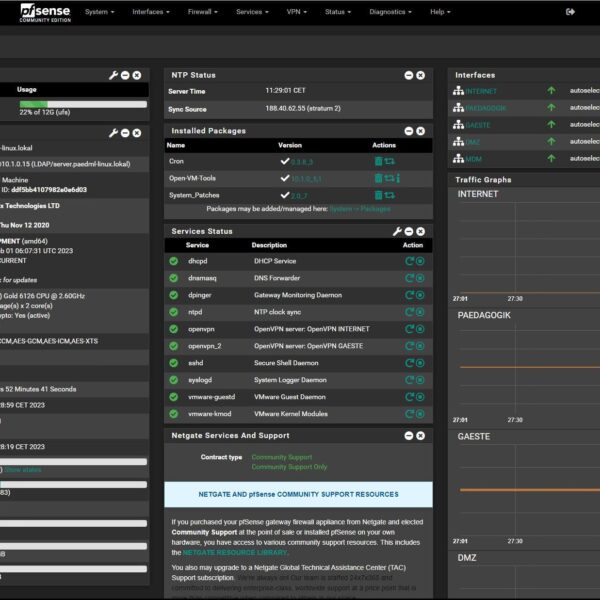Restart the dnsmasq DNS Forwarder service
Viewport: 600px width, 600px height.
tap(409, 278)
